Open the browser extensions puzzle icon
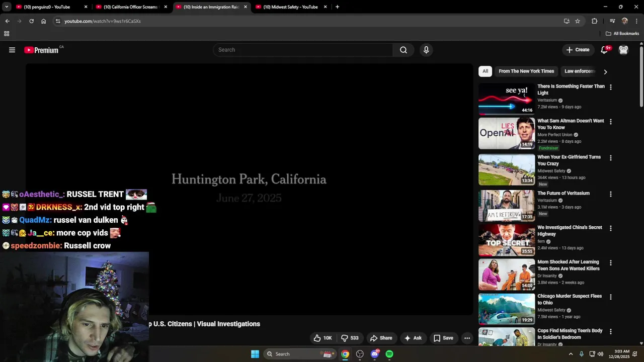 pyautogui.click(x=594, y=21)
